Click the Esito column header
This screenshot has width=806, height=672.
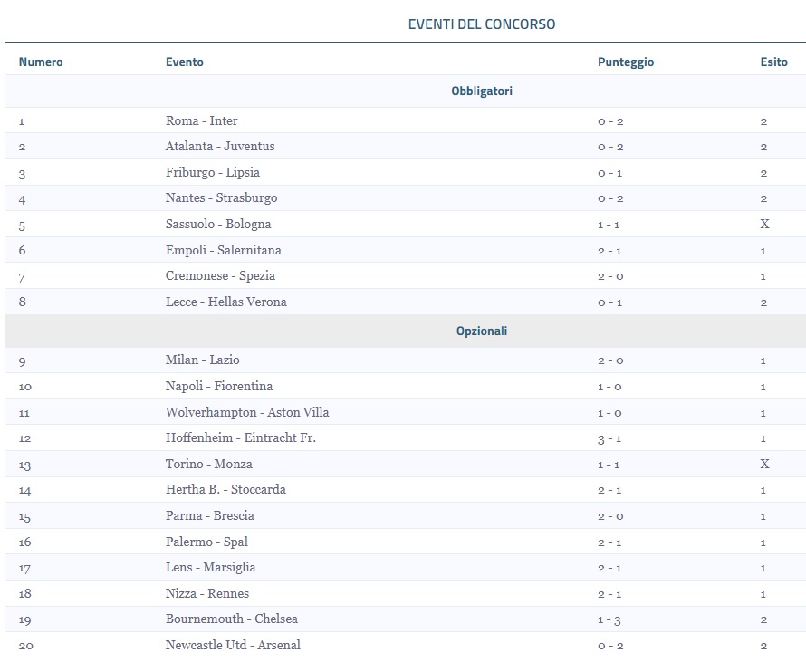click(773, 62)
